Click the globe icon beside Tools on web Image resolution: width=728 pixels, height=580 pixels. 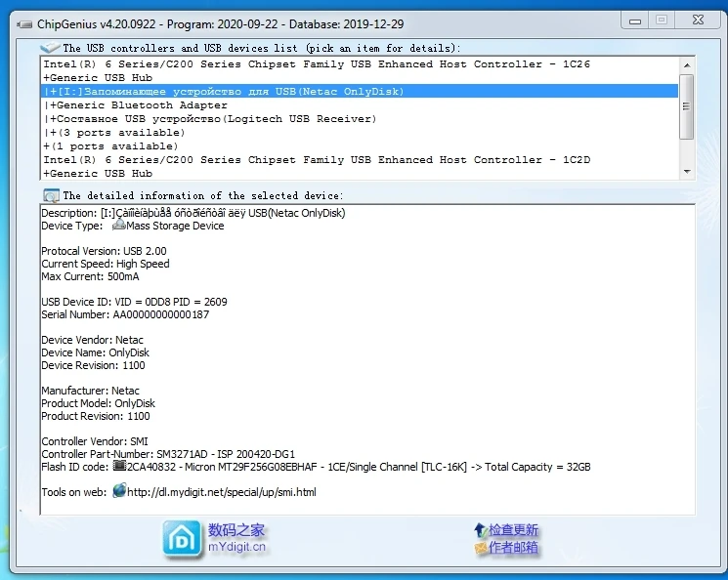click(x=119, y=490)
